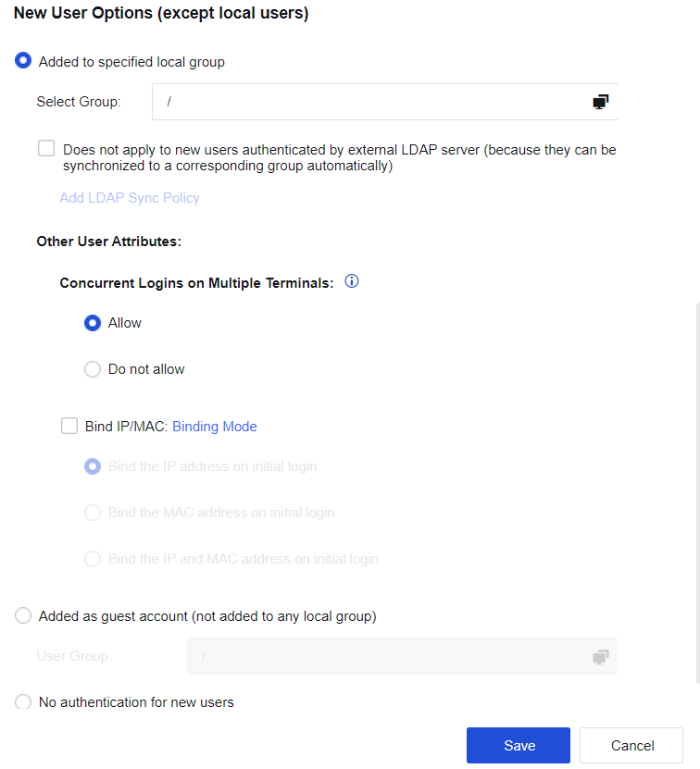Screen dimensions: 700x769
Task: Click the group picker icon in User Group
Action: point(600,656)
